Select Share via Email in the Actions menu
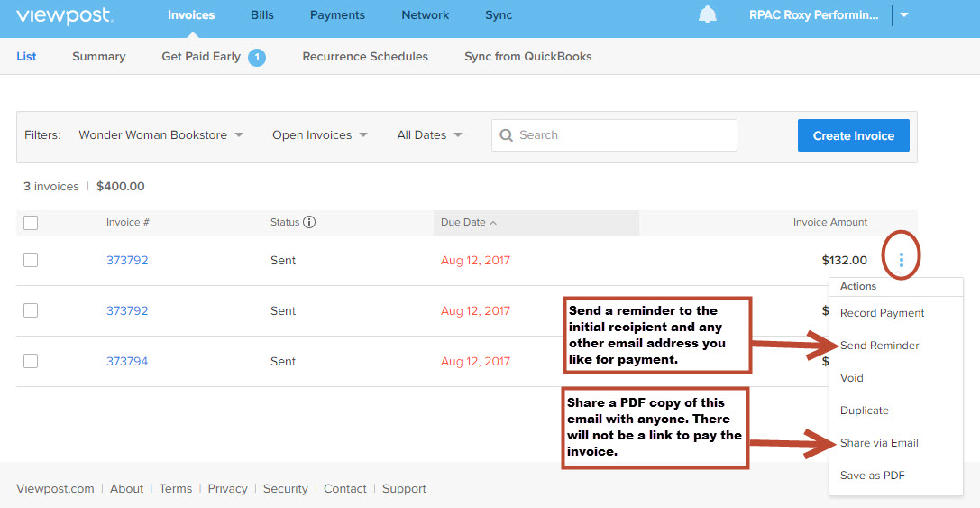 pyautogui.click(x=879, y=443)
